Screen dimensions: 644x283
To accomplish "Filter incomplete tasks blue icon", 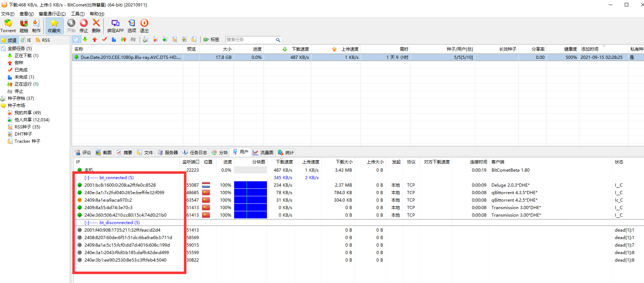I will tap(114, 40).
